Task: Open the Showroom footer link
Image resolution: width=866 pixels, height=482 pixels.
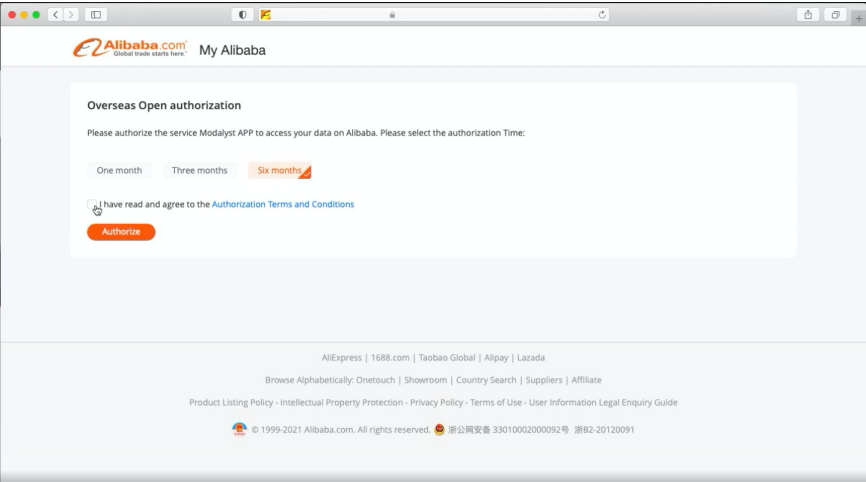Action: 425,380
